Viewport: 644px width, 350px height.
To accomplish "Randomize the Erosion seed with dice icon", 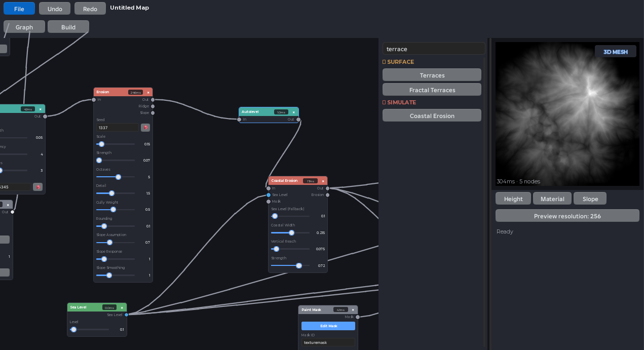I will [145, 128].
